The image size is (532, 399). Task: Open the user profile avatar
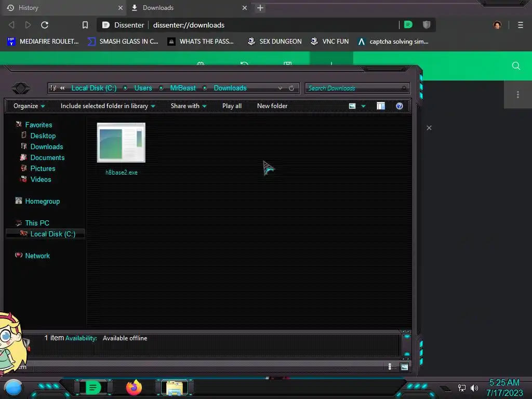click(x=497, y=25)
